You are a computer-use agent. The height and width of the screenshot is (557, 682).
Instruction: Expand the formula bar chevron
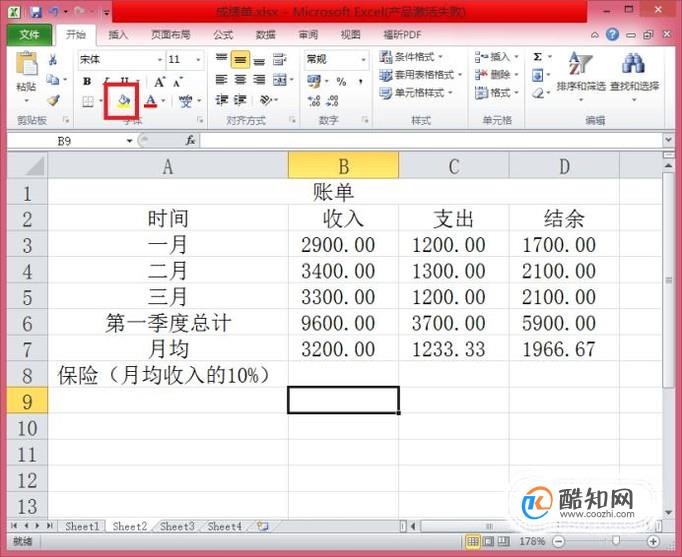668,140
